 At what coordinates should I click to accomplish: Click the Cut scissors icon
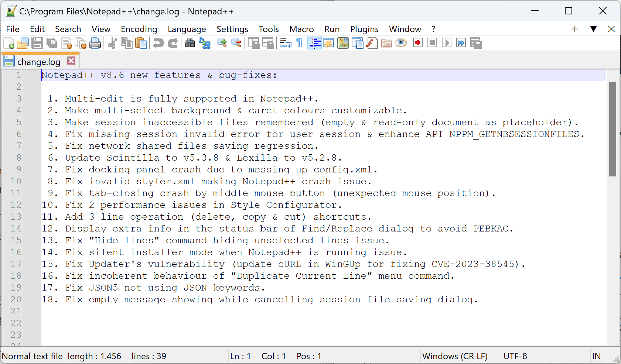112,43
